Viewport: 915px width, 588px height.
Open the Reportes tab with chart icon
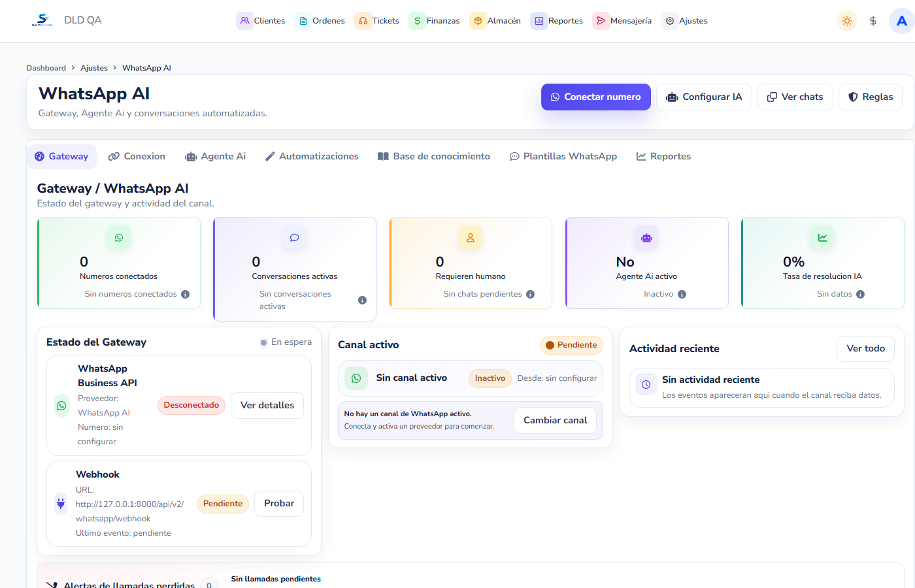663,157
